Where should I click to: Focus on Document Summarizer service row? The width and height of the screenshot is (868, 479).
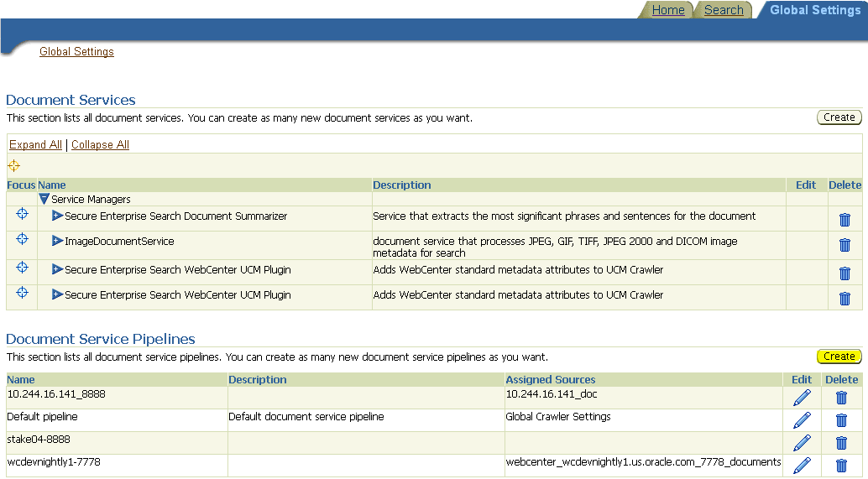pyautogui.click(x=22, y=214)
